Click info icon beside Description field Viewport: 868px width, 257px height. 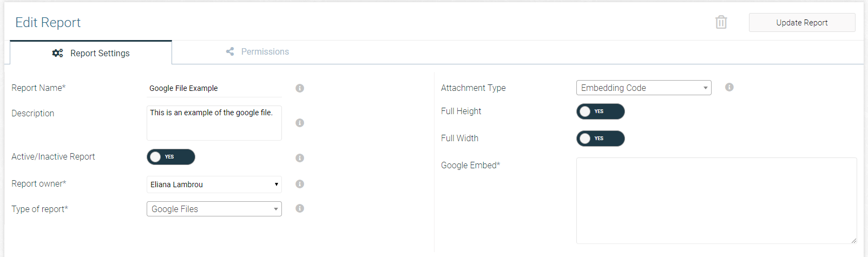[300, 123]
